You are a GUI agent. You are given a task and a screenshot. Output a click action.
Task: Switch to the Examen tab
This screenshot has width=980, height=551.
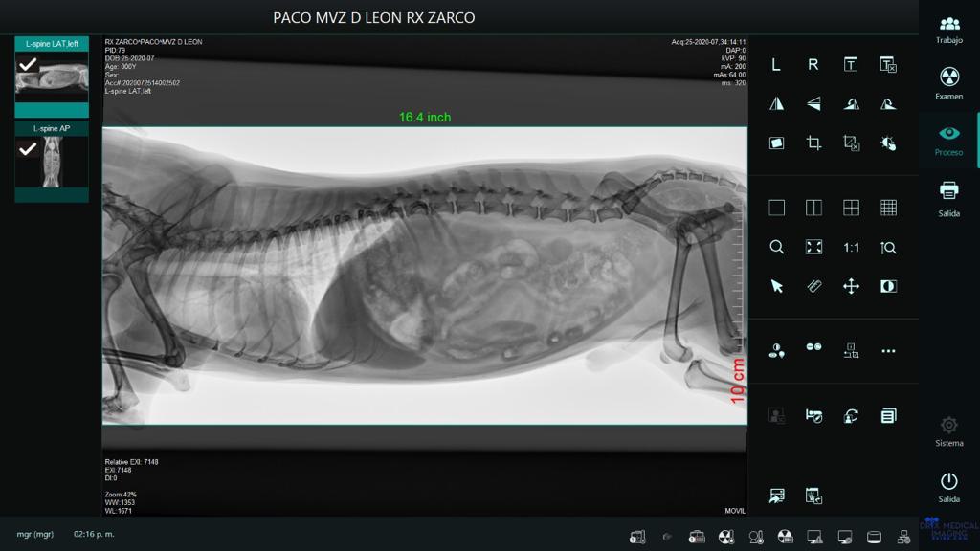point(948,83)
